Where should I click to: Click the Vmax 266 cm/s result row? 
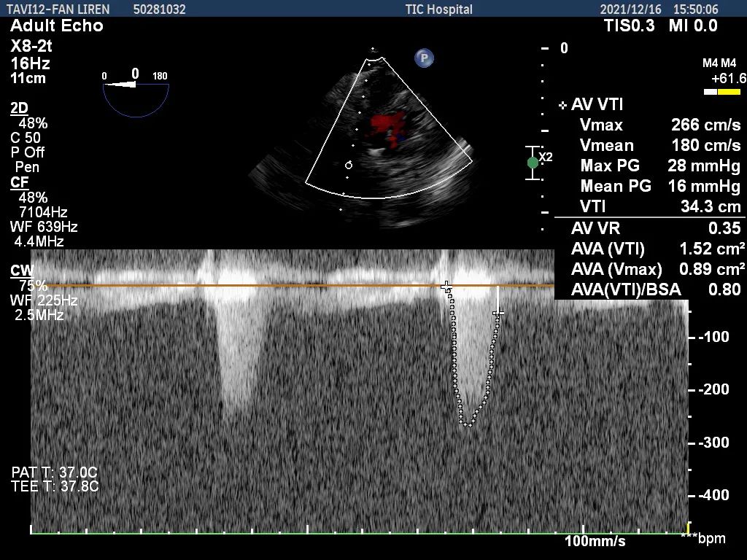659,125
